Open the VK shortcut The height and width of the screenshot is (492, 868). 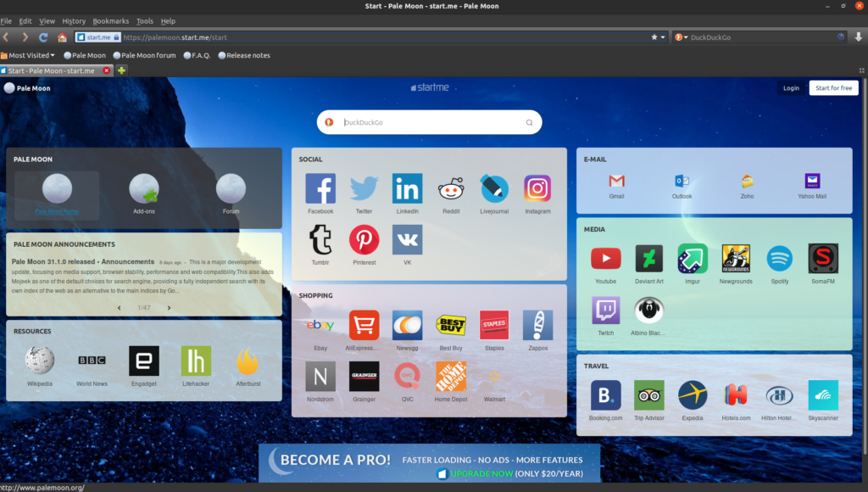point(407,240)
